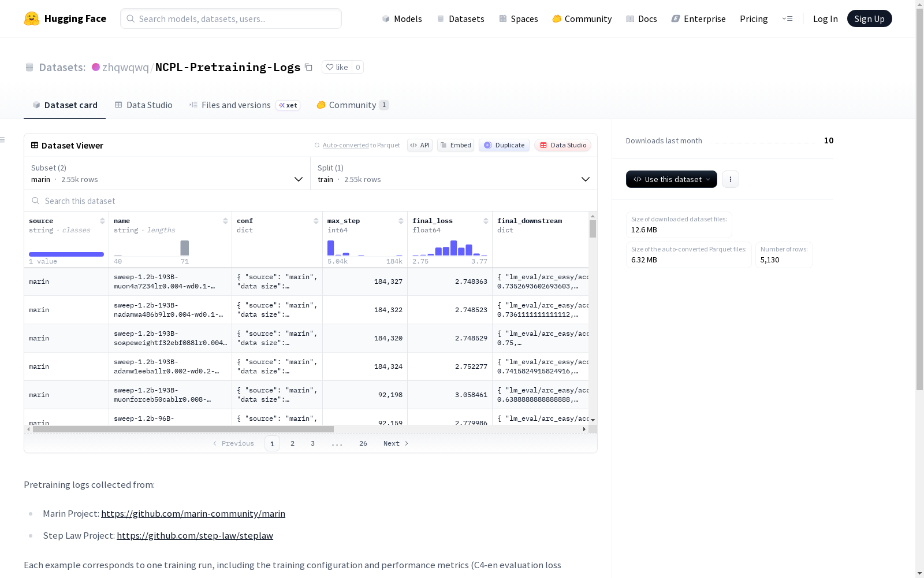This screenshot has height=578, width=924.
Task: Open the marin GitHub project link
Action: [x=193, y=513]
